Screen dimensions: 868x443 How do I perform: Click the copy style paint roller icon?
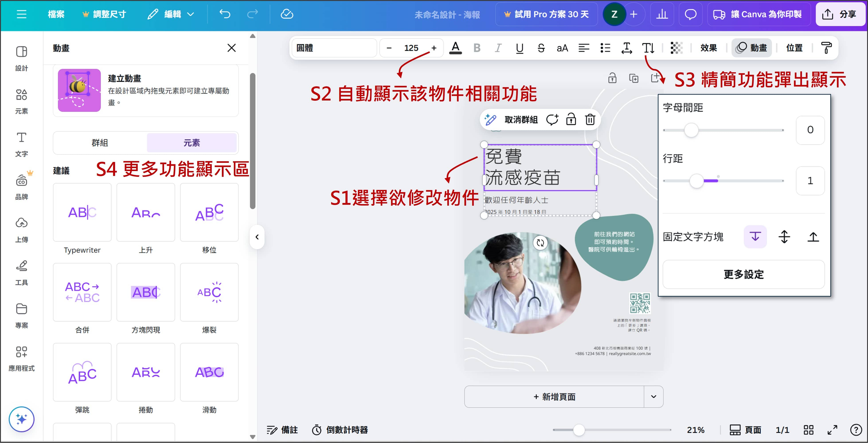click(826, 48)
